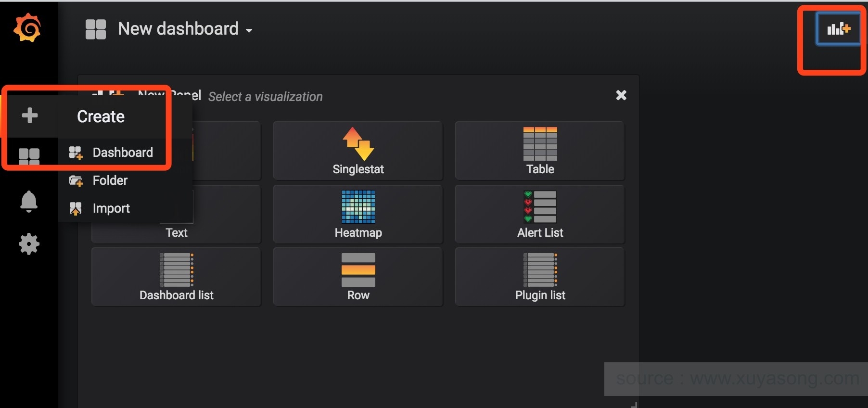Click the Create menu header
The image size is (868, 408).
(x=101, y=116)
